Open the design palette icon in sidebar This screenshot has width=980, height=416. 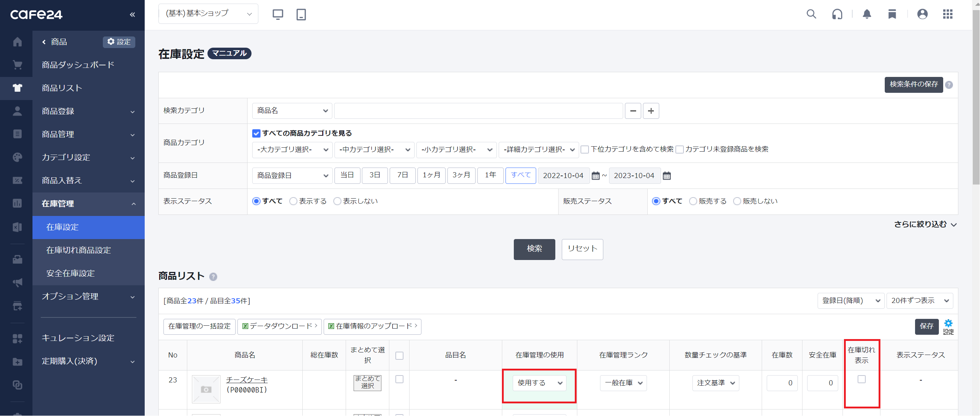[x=17, y=157]
